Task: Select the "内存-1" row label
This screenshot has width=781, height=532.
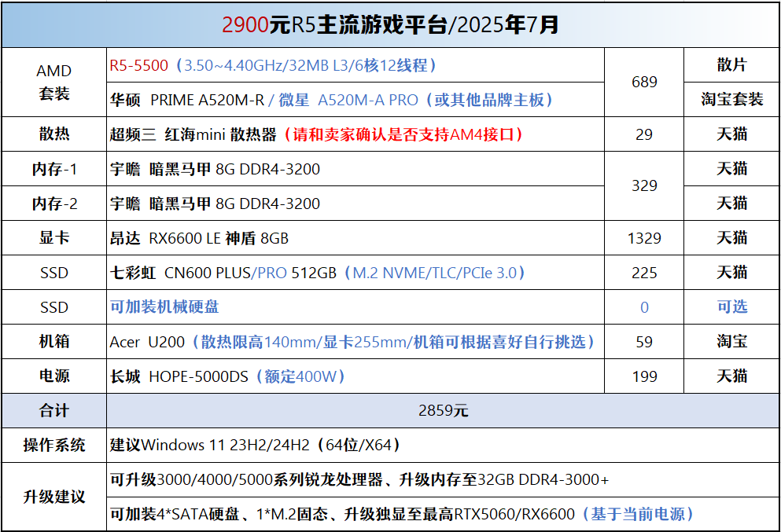Action: coord(53,169)
